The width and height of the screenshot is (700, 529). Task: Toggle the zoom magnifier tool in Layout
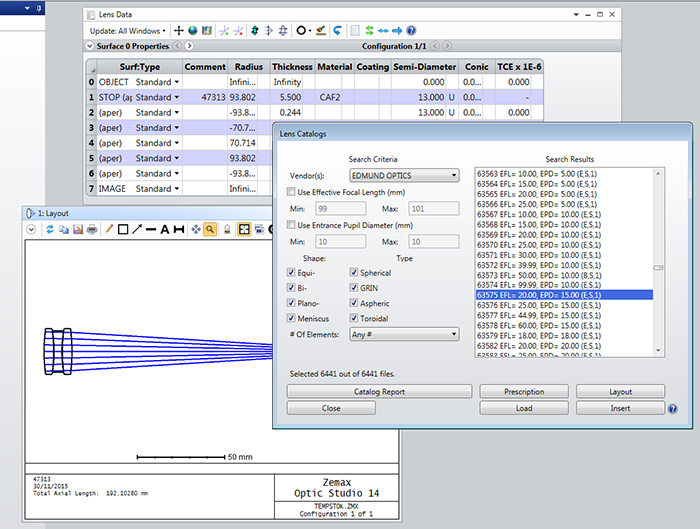click(x=211, y=229)
